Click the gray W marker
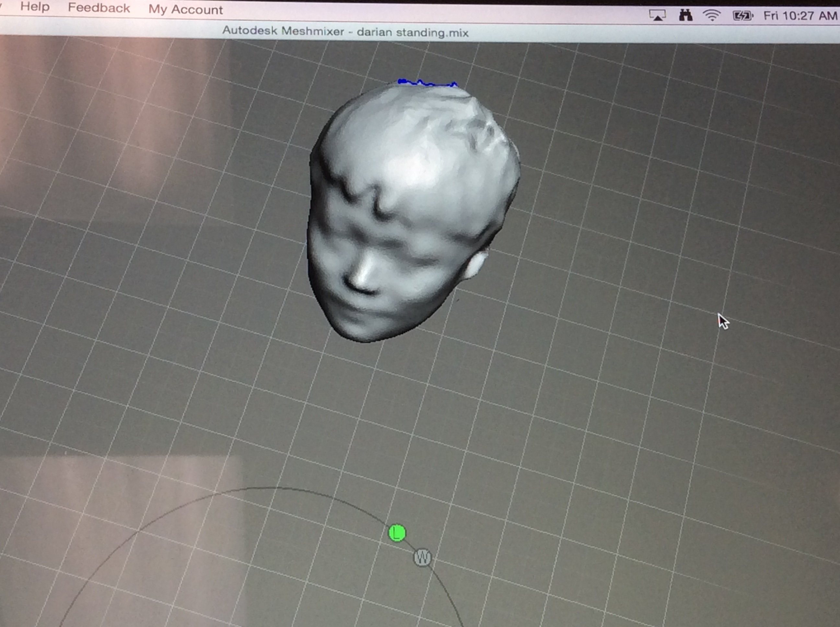The height and width of the screenshot is (627, 840). pos(422,558)
